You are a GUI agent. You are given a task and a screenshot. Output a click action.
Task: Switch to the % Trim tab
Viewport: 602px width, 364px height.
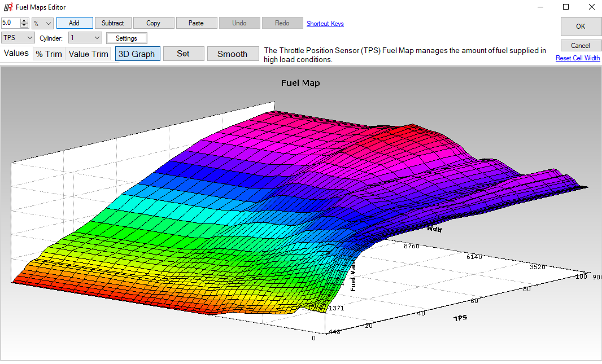49,54
